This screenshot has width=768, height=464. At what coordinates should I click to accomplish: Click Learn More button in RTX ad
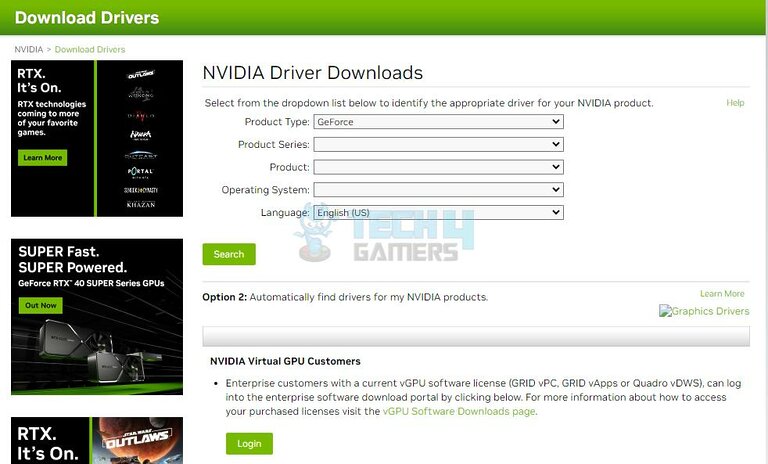coord(42,158)
